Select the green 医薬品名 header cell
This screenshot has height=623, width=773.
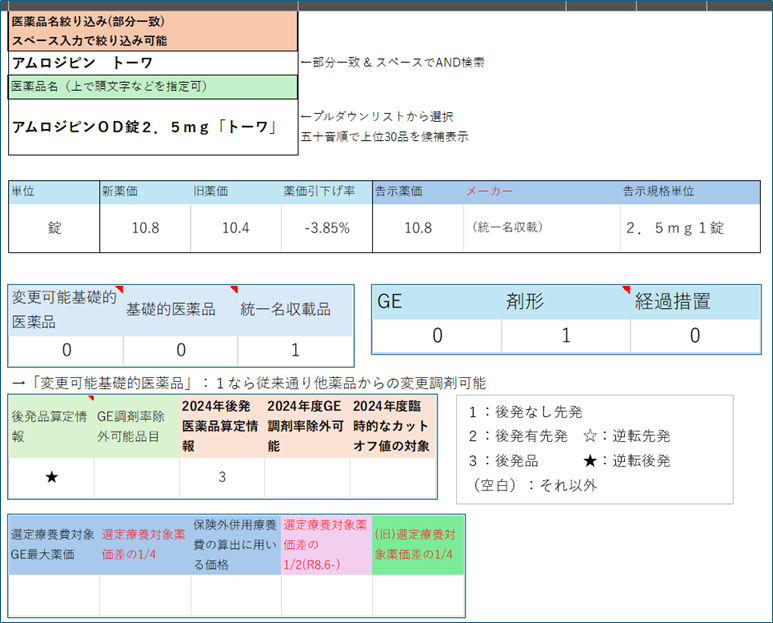tap(153, 87)
